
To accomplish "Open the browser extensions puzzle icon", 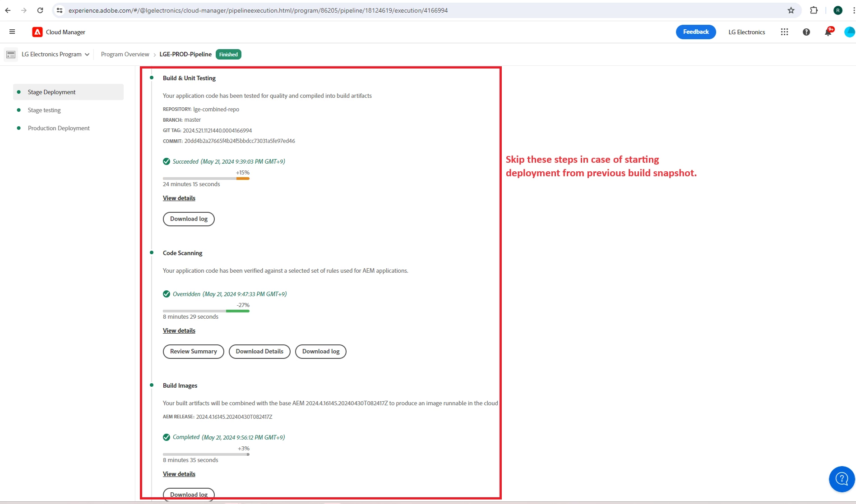I will pos(814,10).
